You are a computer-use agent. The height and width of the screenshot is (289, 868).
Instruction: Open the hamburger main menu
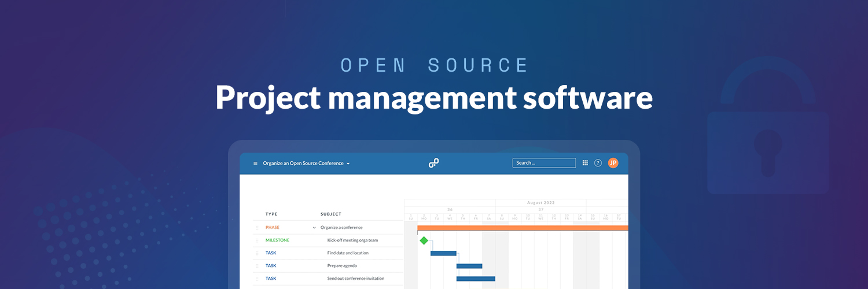tap(255, 164)
